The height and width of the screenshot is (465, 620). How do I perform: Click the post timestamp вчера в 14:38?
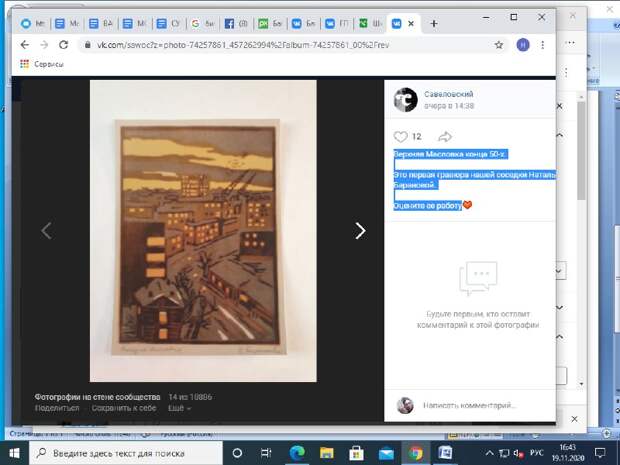(449, 106)
